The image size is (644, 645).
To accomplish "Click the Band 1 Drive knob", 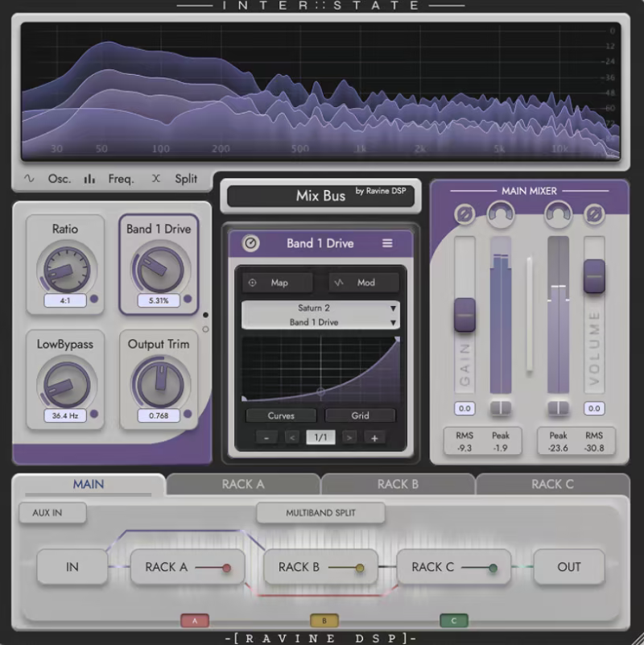I will pos(160,270).
